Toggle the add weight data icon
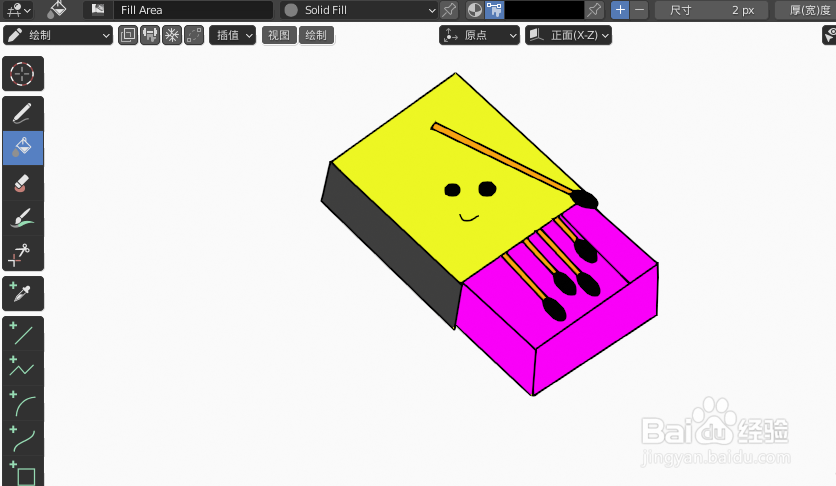 point(150,35)
